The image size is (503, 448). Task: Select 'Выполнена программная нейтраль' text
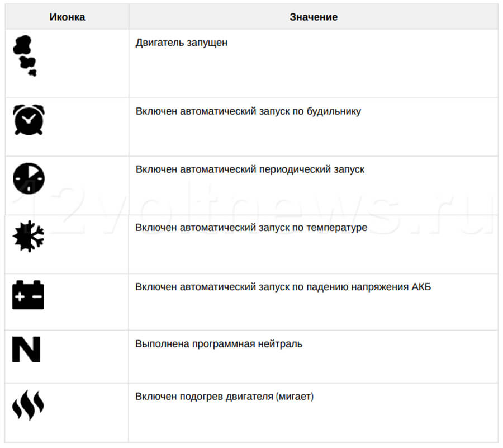pos(219,344)
